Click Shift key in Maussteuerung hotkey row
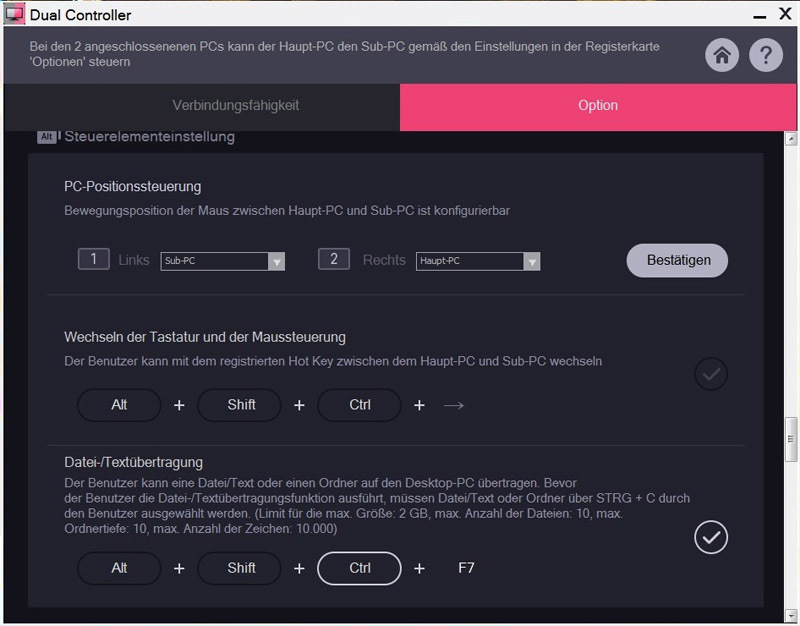The width and height of the screenshot is (800, 626). [x=239, y=405]
